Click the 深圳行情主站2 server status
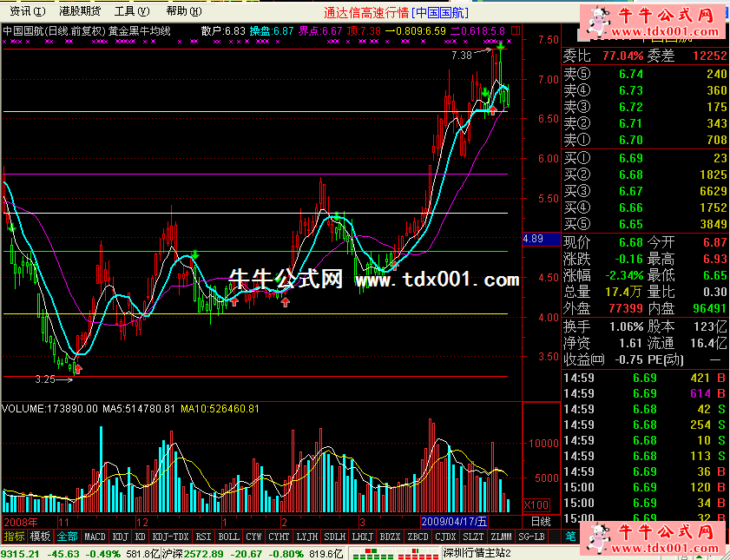The image size is (730, 560). (477, 553)
